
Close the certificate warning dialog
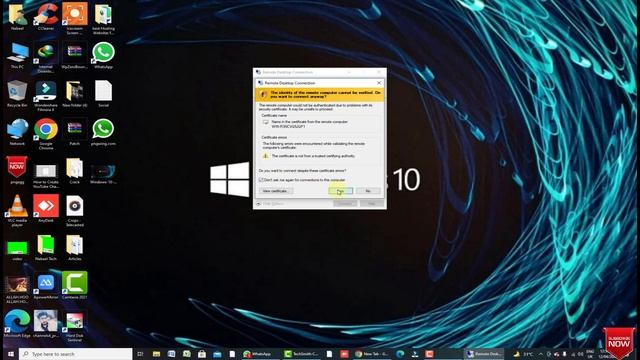tap(379, 83)
